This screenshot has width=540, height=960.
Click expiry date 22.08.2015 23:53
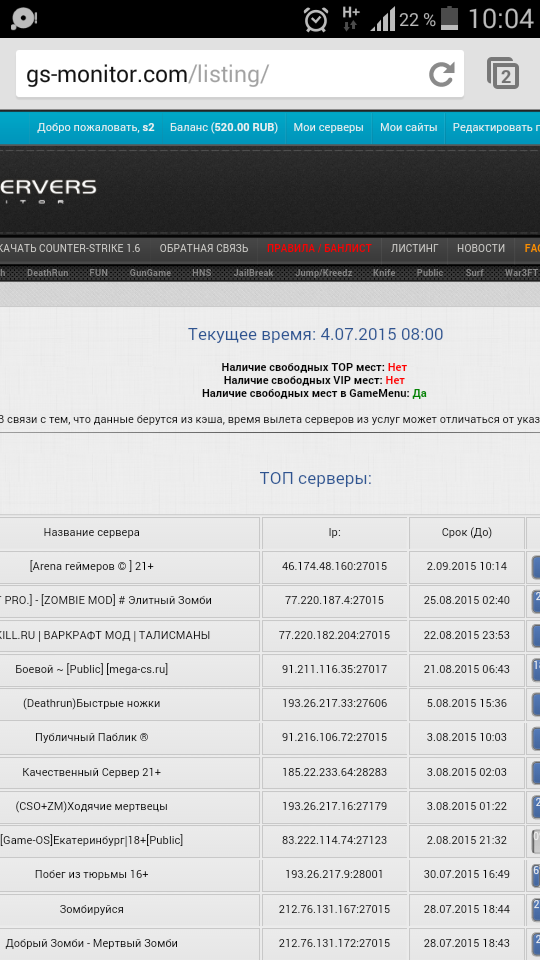[x=467, y=636]
